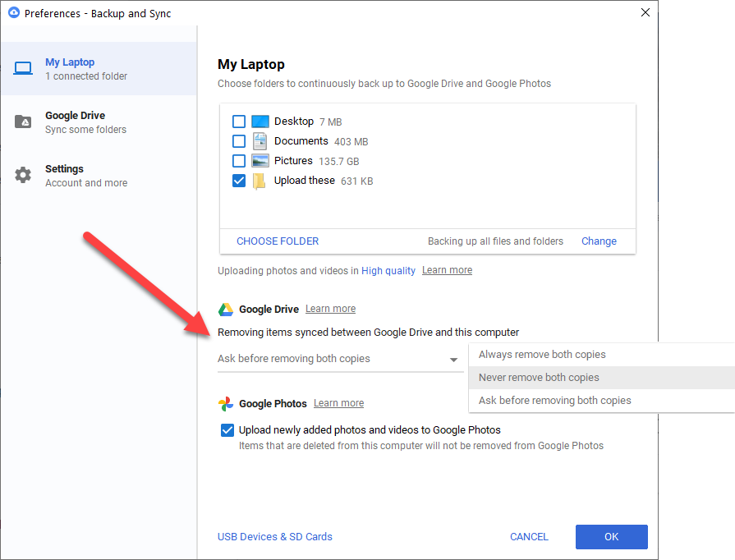Open Learn more next to High quality
Screen dimensions: 735x560
(x=448, y=270)
